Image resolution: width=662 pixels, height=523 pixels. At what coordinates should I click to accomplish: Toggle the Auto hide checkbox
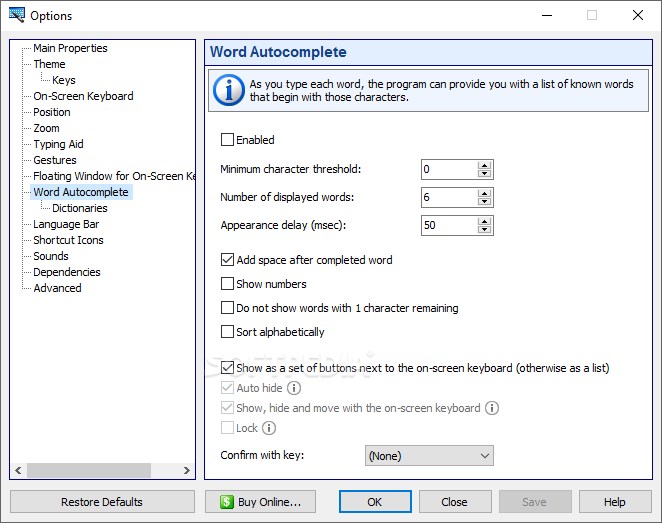[227, 388]
